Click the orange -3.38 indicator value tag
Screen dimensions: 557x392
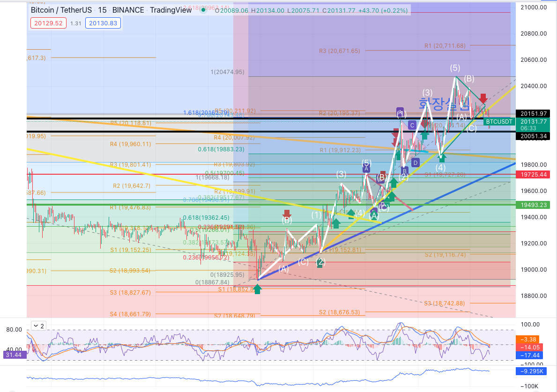(x=527, y=340)
